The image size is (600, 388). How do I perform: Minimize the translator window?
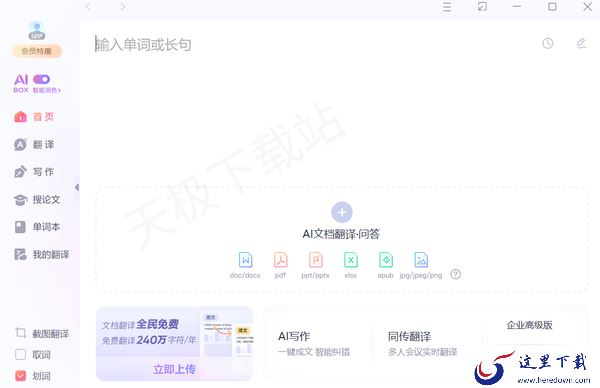coord(517,7)
